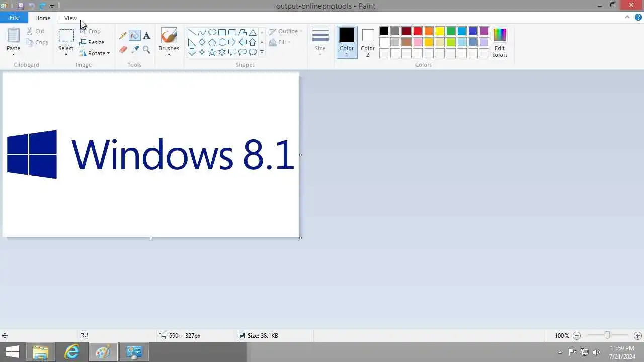Choose the Up arrow shape
644x362 pixels.
pos(253,42)
